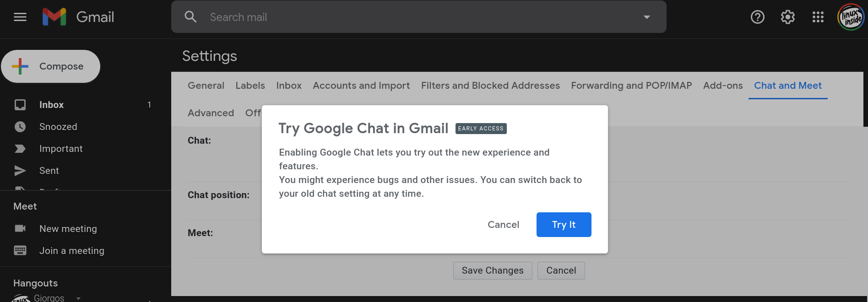Open the Google apps grid icon
This screenshot has height=302, width=868.
[818, 17]
